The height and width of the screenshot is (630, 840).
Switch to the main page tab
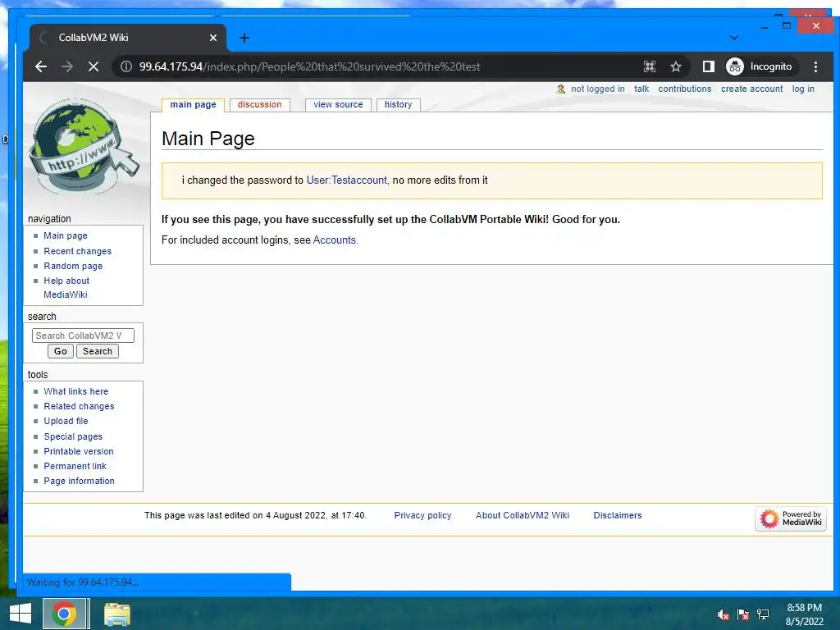pyautogui.click(x=193, y=104)
